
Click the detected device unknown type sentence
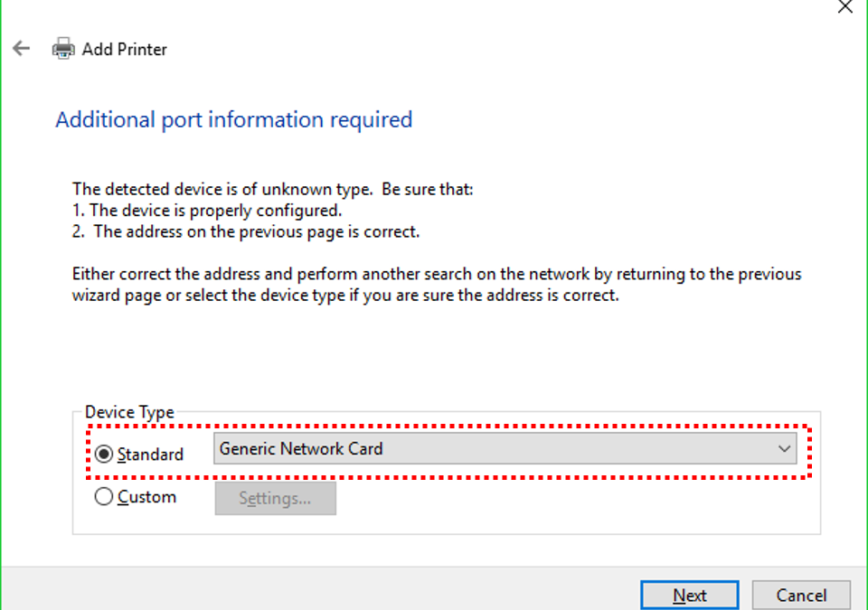(272, 189)
